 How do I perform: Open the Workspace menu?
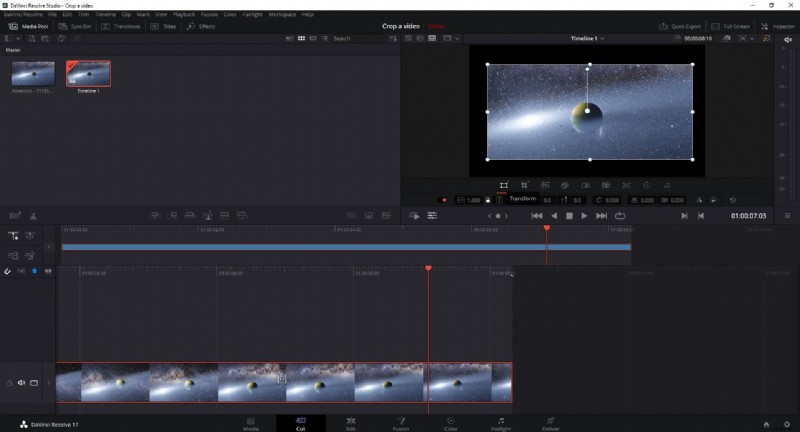click(x=282, y=14)
